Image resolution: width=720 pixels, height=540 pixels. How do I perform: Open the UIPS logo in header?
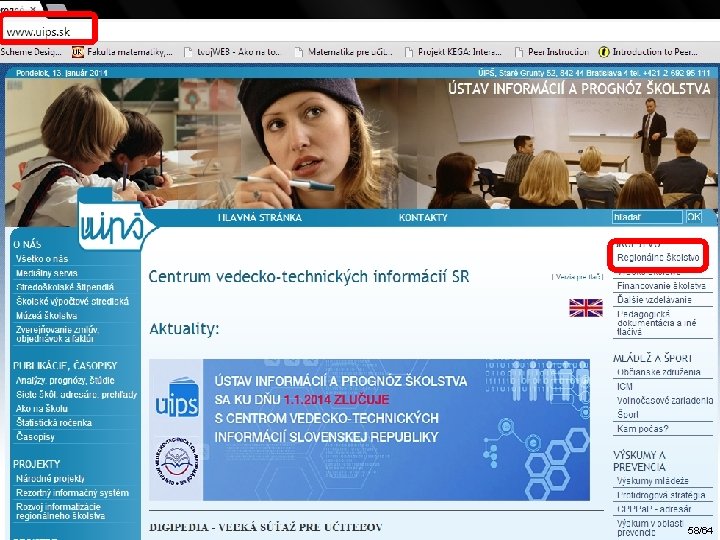(x=116, y=221)
